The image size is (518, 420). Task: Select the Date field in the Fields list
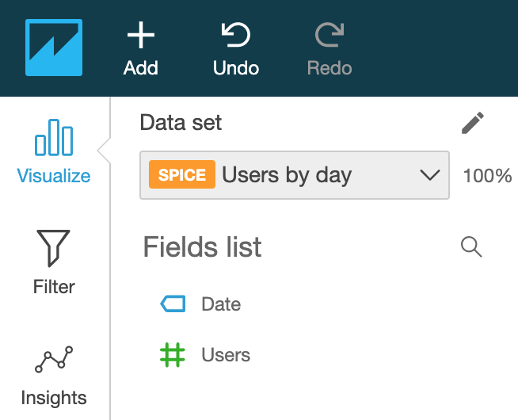click(x=221, y=304)
